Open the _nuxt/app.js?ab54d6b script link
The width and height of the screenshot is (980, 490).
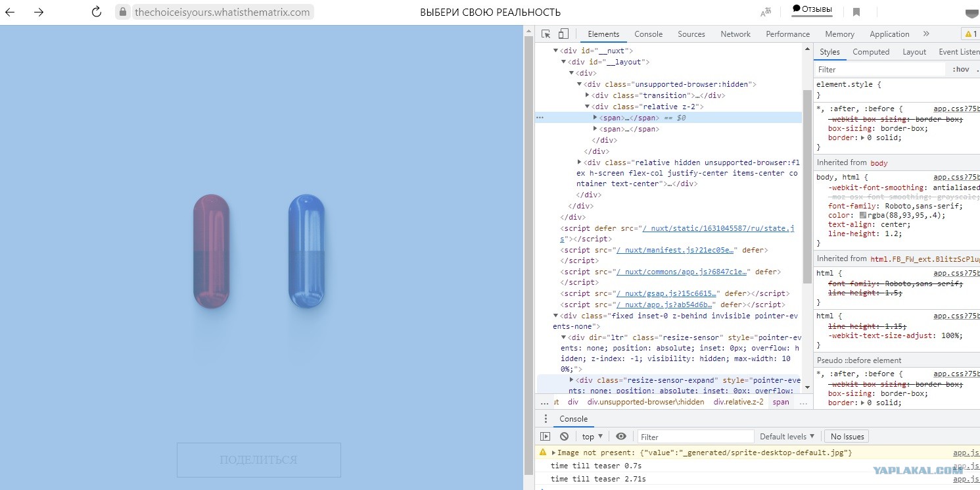(x=665, y=305)
